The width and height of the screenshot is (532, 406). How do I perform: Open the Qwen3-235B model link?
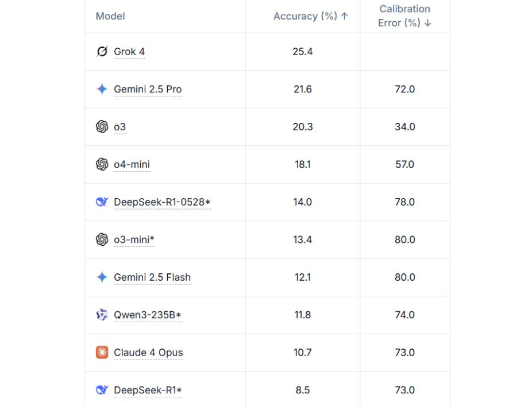(148, 315)
